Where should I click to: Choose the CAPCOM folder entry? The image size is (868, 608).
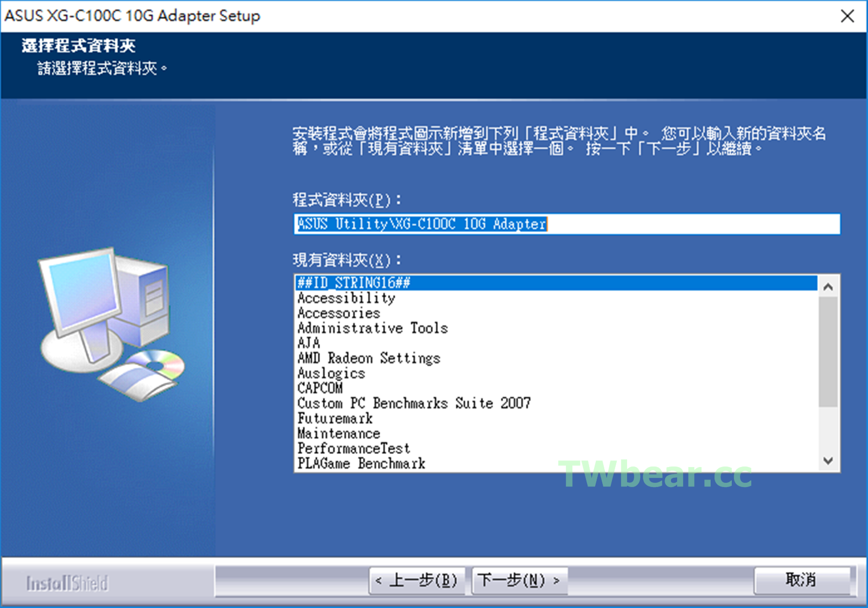pos(556,388)
